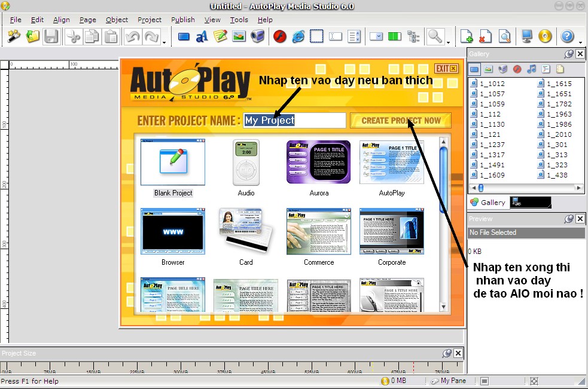Click the Help question mark icon
This screenshot has height=389, width=588.
(x=567, y=36)
